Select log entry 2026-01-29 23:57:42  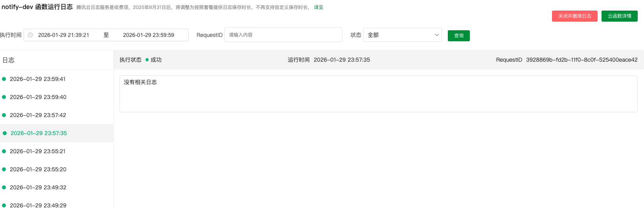(x=38, y=115)
